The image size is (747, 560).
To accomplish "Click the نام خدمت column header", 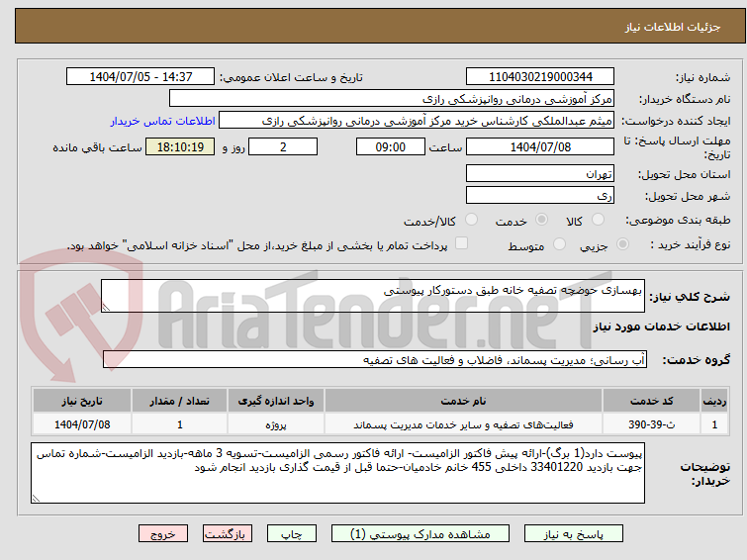I will 463,401.
